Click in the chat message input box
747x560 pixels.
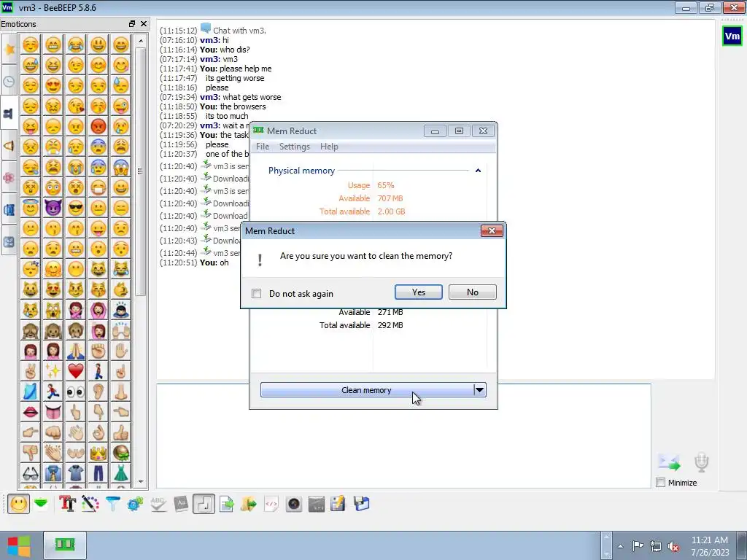click(x=403, y=435)
